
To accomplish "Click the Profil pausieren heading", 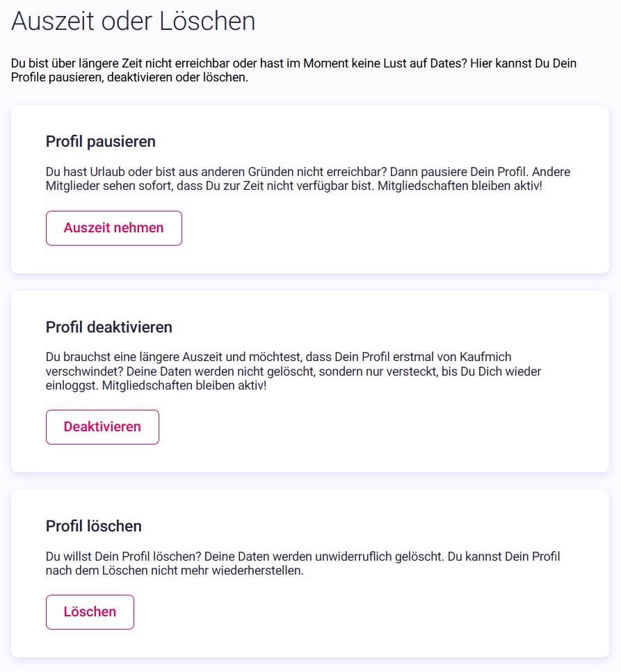I will 101,141.
